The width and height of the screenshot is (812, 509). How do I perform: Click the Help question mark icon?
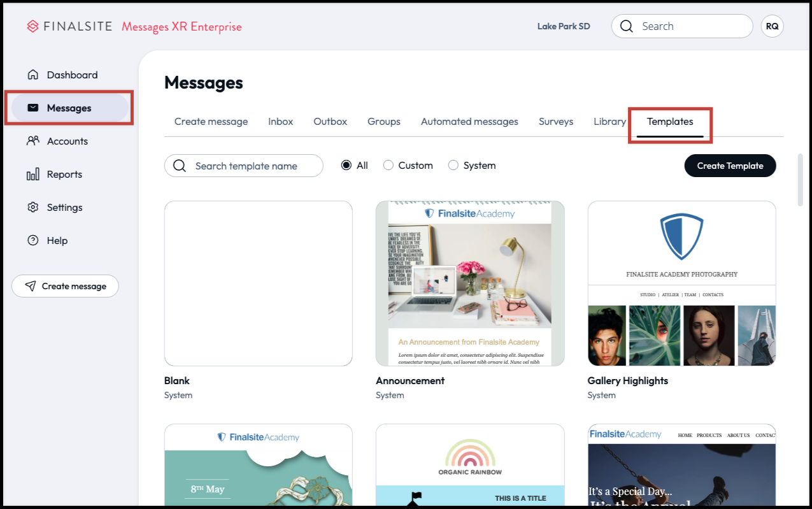point(33,240)
